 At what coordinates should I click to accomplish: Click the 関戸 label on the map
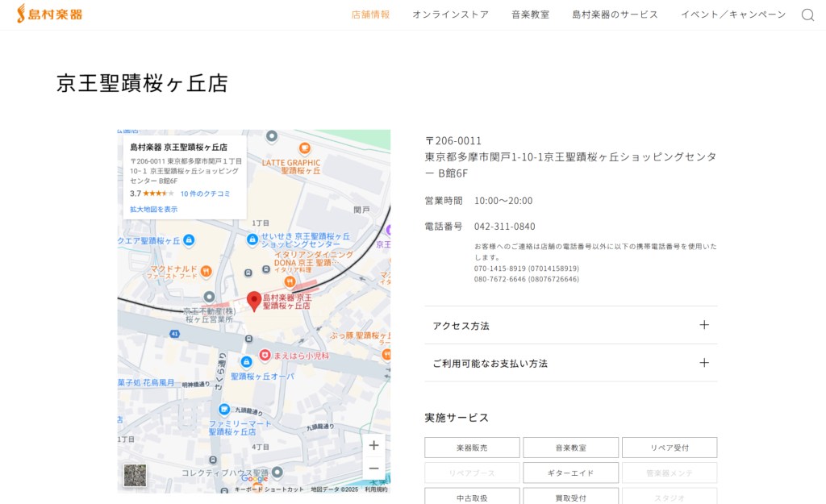361,210
